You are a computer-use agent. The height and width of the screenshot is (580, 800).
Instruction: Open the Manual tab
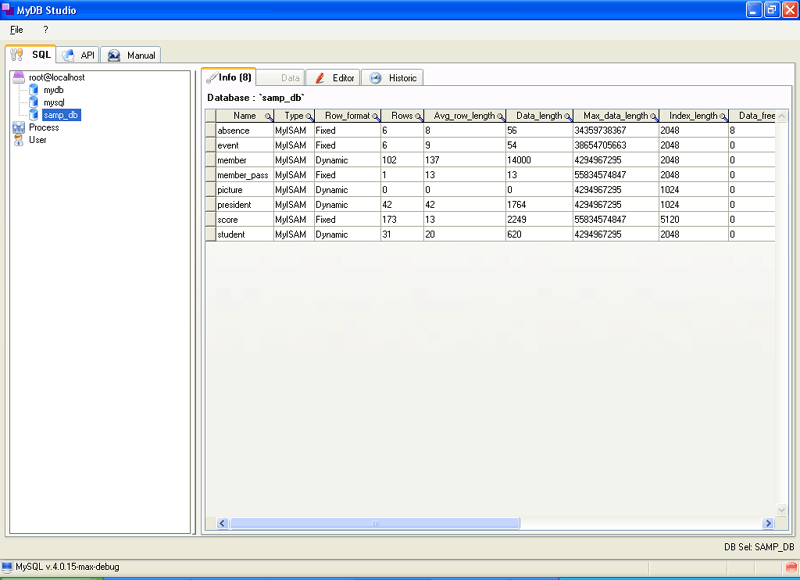(x=131, y=55)
